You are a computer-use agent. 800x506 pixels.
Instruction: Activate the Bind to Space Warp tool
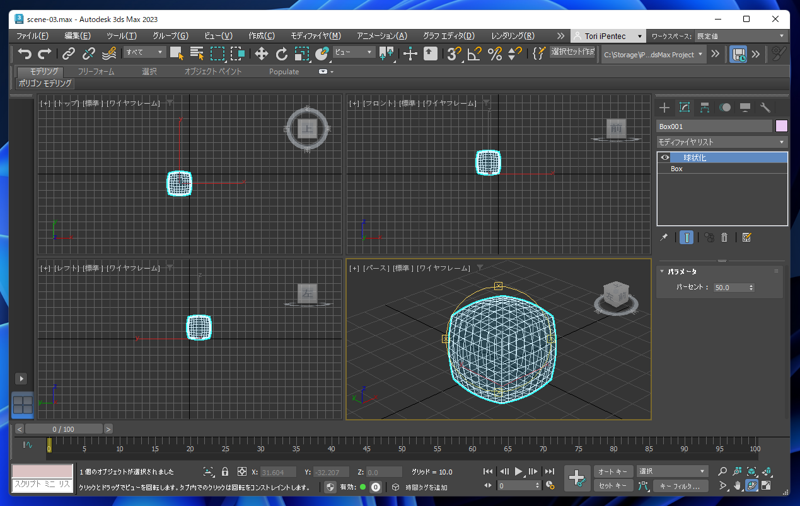tap(109, 54)
